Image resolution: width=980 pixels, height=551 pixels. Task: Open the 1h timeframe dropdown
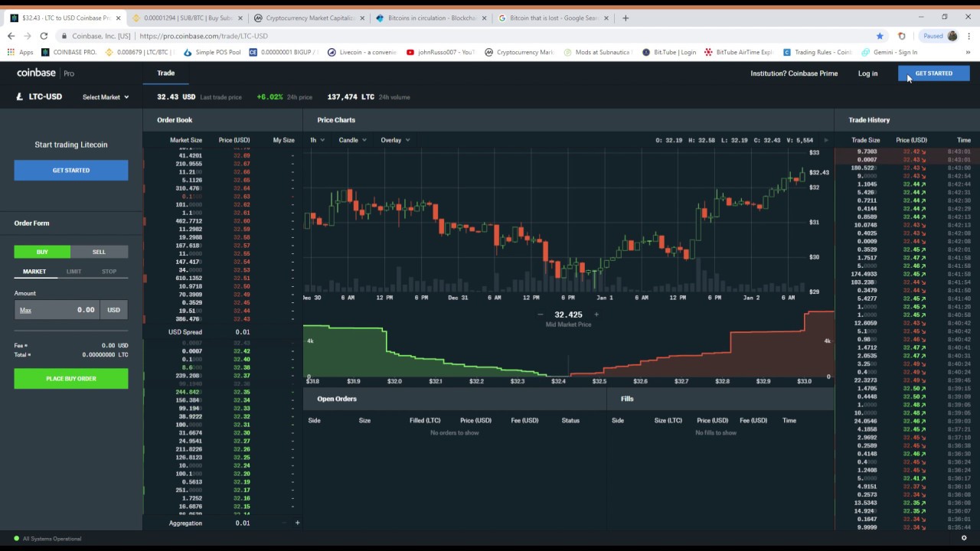(x=317, y=140)
